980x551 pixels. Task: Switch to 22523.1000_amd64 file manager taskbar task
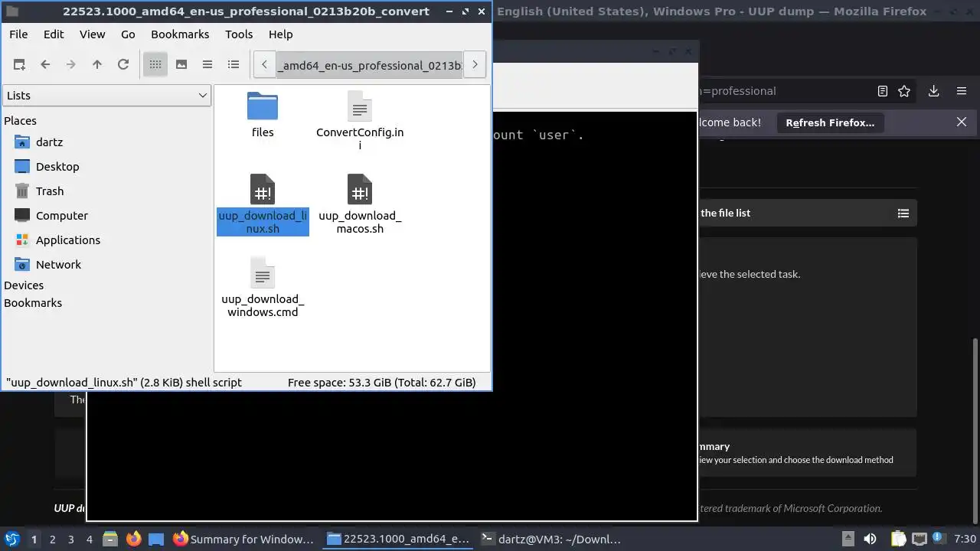[398, 539]
